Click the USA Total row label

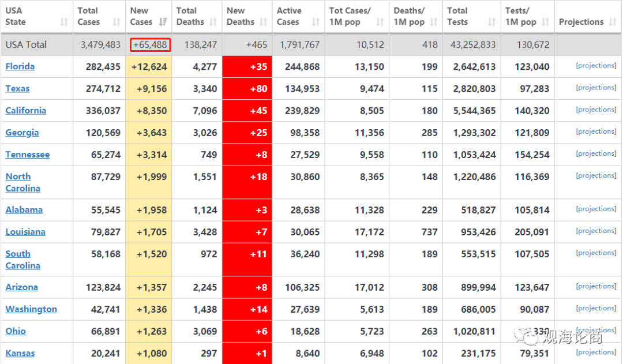tap(26, 44)
